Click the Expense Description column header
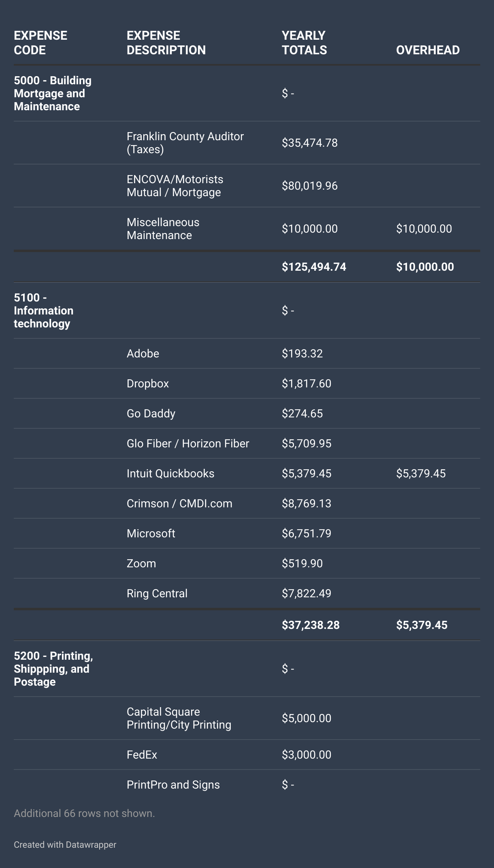Screen dimensions: 494x868 click(166, 43)
